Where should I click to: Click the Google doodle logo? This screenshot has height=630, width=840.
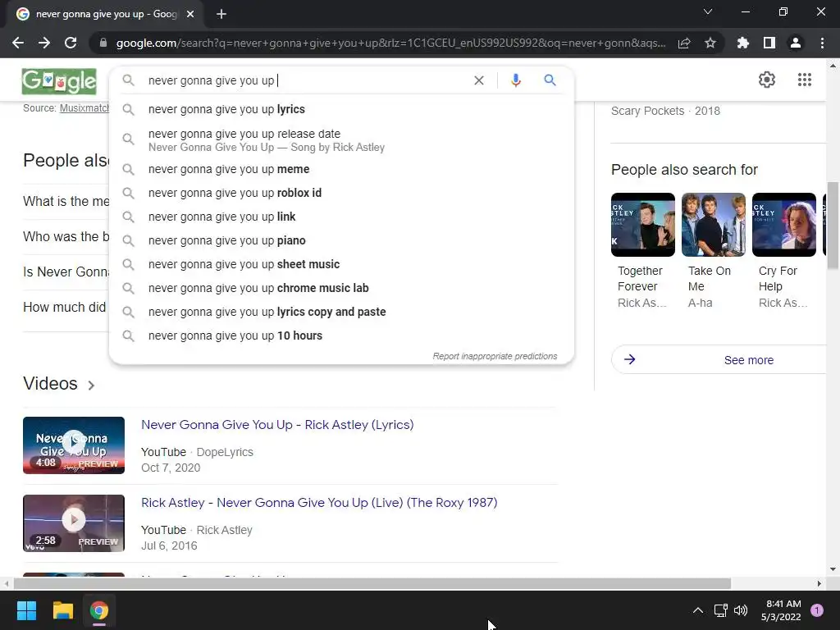point(59,81)
